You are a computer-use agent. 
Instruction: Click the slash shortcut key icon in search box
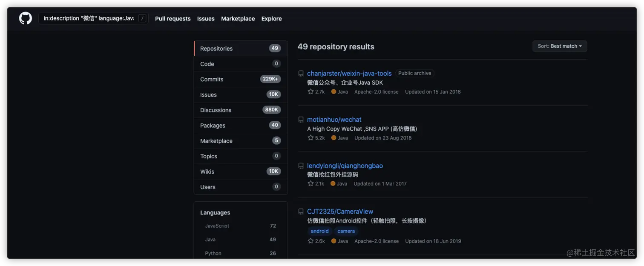142,18
